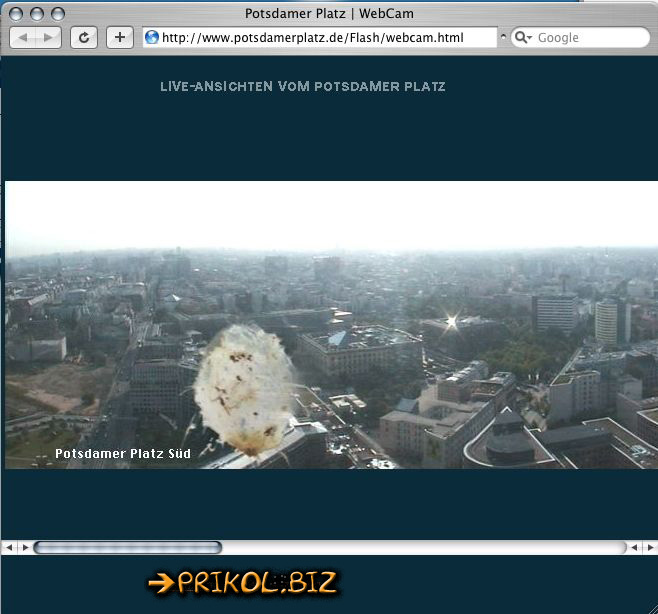This screenshot has height=614, width=658.
Task: Click the scroll-right arrow at the far right
Action: click(650, 548)
